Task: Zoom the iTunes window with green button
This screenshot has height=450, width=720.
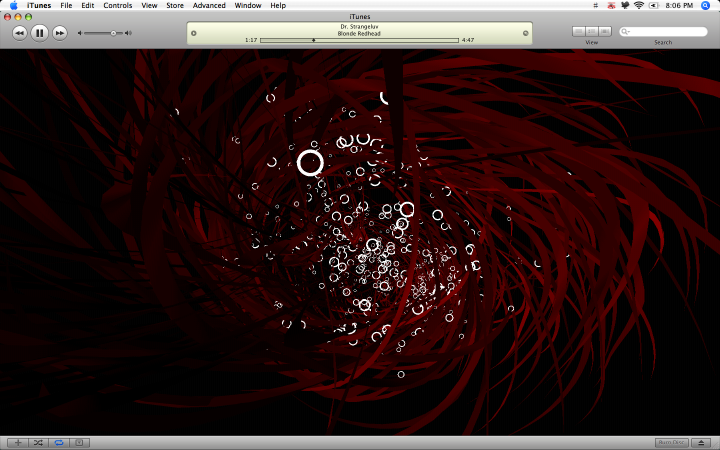Action: pyautogui.click(x=28, y=17)
